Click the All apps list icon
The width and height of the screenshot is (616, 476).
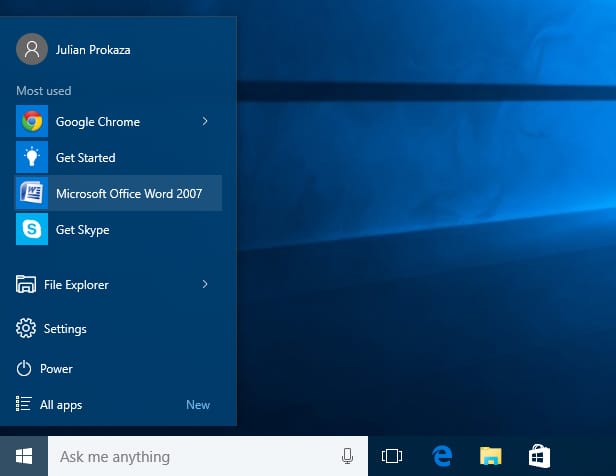tap(24, 404)
